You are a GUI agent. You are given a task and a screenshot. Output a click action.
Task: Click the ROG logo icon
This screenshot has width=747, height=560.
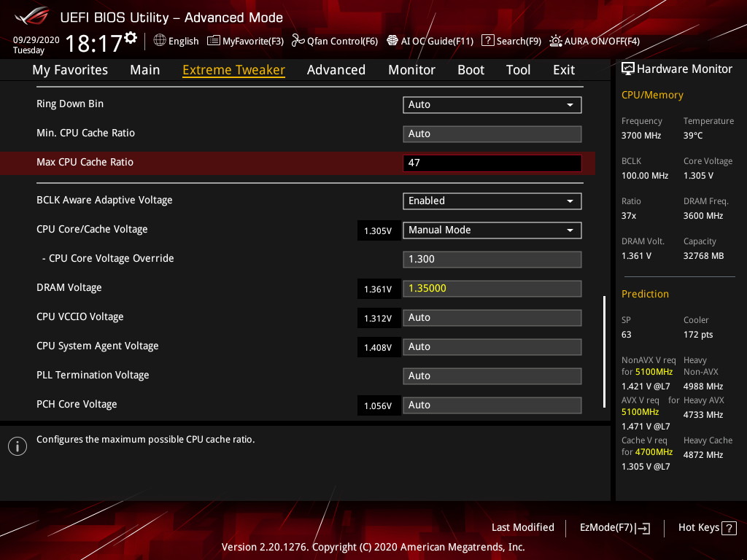31,16
